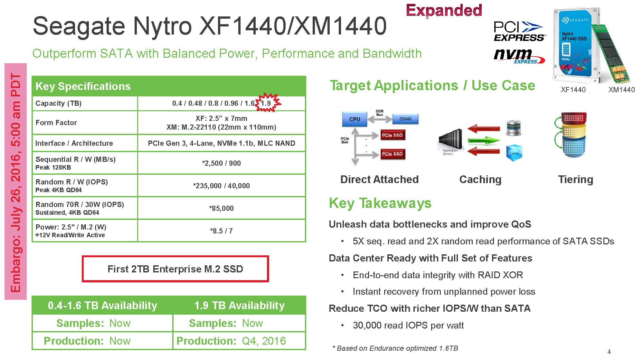This screenshot has width=644, height=363.
Task: Click the Based on Endurance optimized footnote
Action: (395, 348)
